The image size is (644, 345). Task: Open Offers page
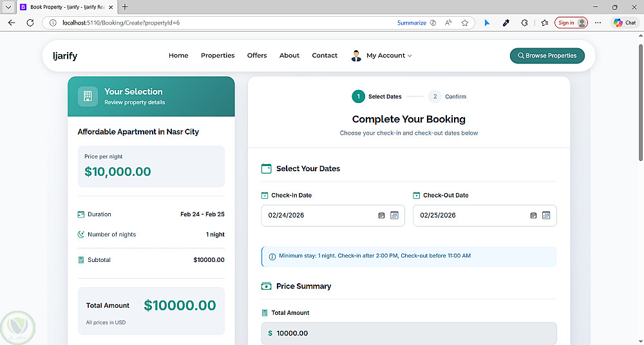(257, 55)
